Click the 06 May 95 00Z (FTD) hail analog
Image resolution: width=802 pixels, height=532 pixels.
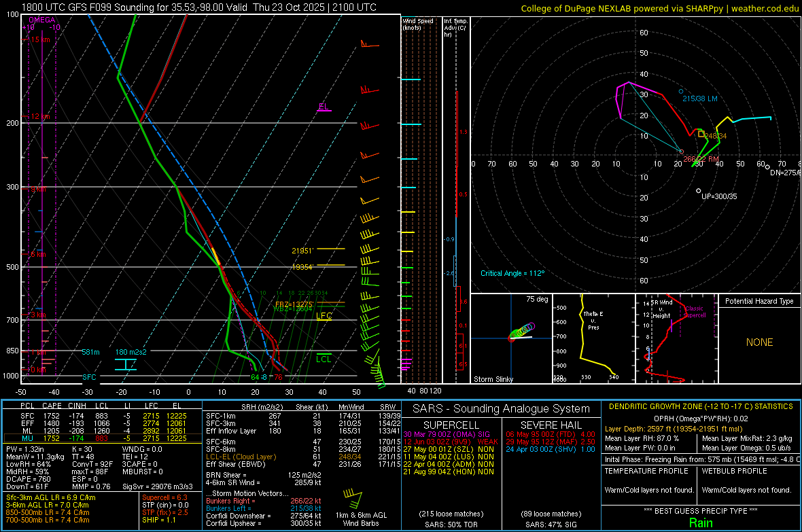(551, 434)
